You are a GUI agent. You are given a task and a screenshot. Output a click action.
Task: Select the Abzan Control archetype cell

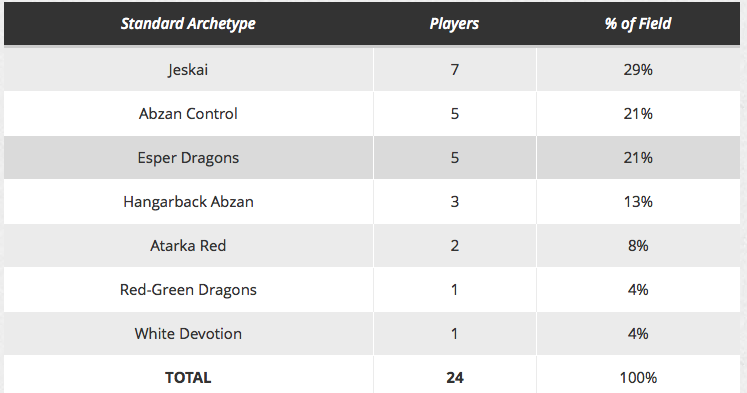tap(188, 114)
